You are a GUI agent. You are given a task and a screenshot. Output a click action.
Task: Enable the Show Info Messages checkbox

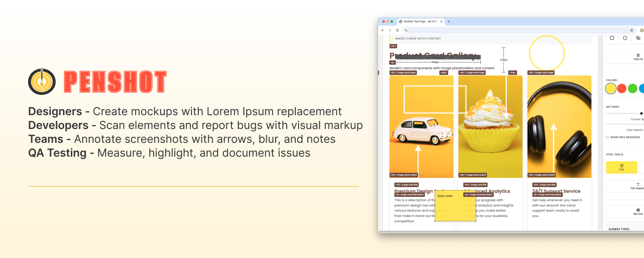point(608,137)
